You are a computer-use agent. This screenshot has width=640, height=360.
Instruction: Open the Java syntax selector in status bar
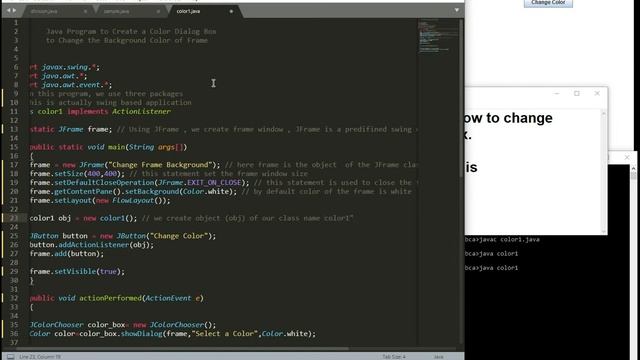438,357
